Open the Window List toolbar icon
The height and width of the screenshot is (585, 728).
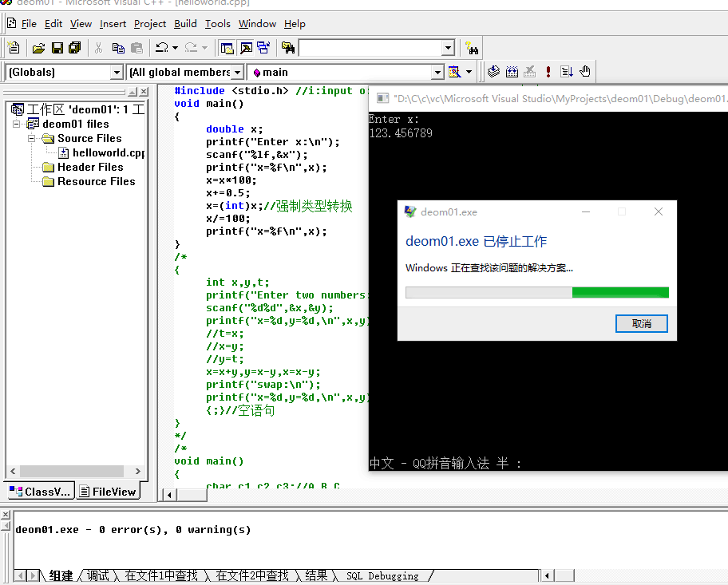point(263,48)
